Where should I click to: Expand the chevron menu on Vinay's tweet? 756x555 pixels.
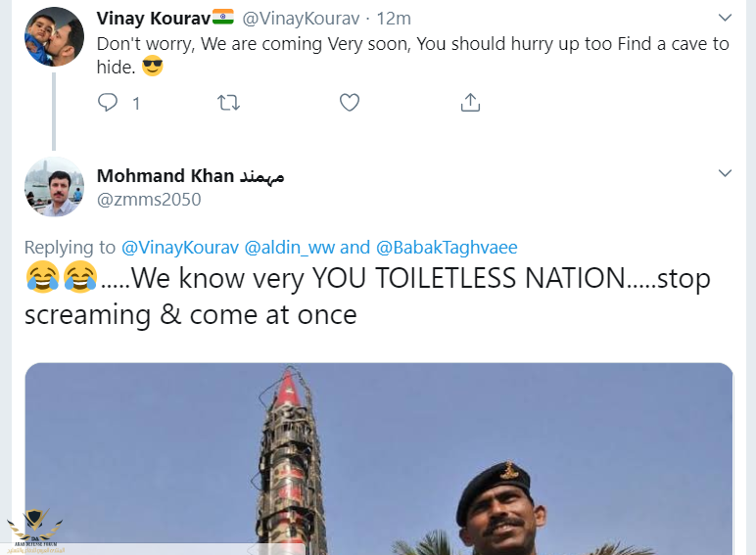coord(725,18)
